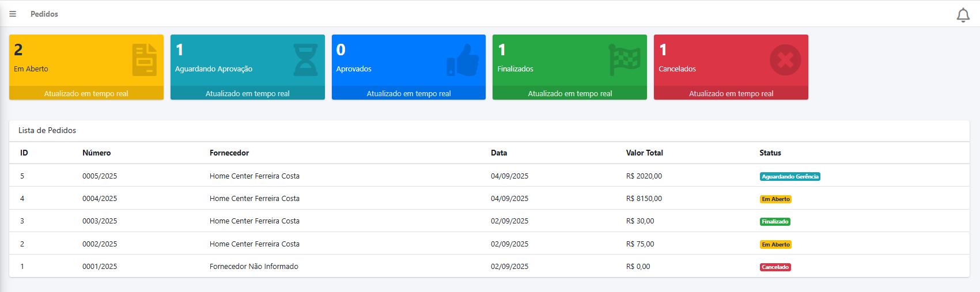Viewport: 980px width, 292px height.
Task: Click the X circle icon on Cancelados card
Action: coord(785,60)
